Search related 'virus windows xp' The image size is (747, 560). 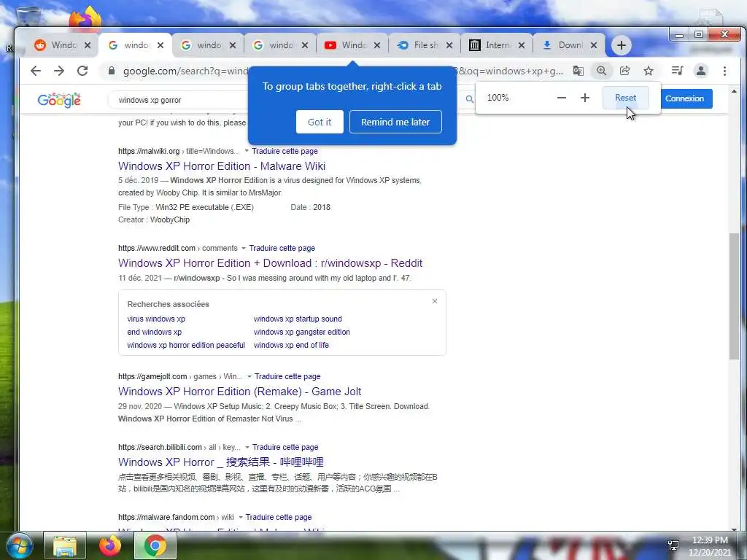click(156, 319)
